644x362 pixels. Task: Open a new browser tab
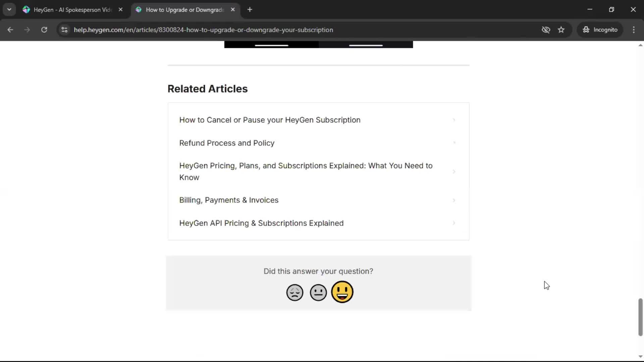pyautogui.click(x=250, y=10)
